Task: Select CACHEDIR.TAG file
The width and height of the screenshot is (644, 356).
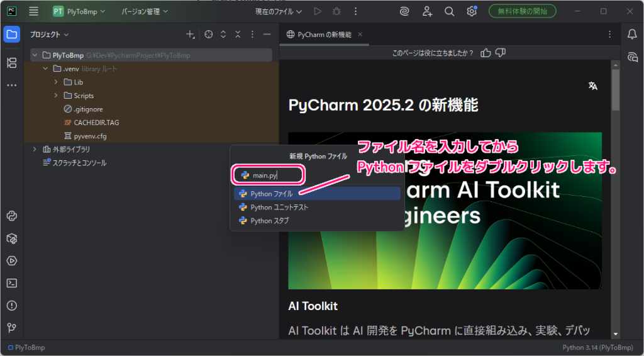Action: (x=92, y=123)
